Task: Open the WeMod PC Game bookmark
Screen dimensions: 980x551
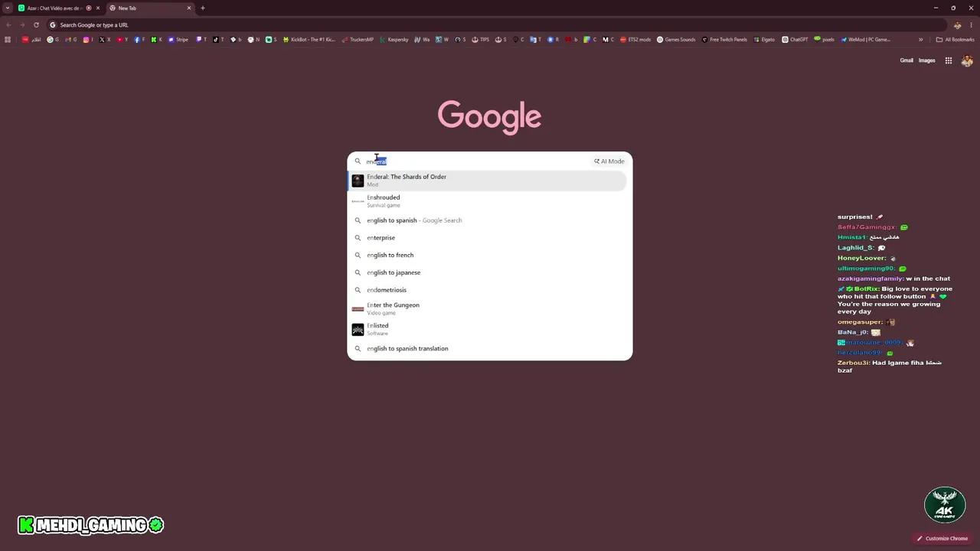Action: click(865, 40)
